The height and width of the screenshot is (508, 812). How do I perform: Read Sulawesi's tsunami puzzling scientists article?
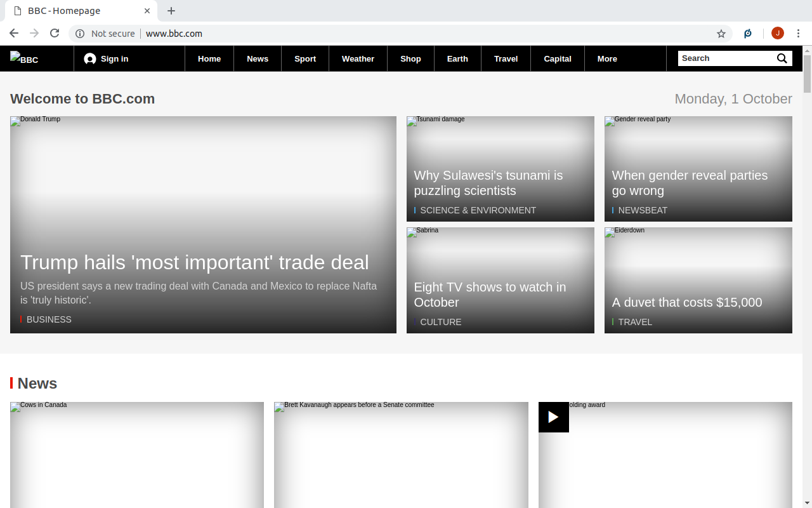pyautogui.click(x=488, y=183)
